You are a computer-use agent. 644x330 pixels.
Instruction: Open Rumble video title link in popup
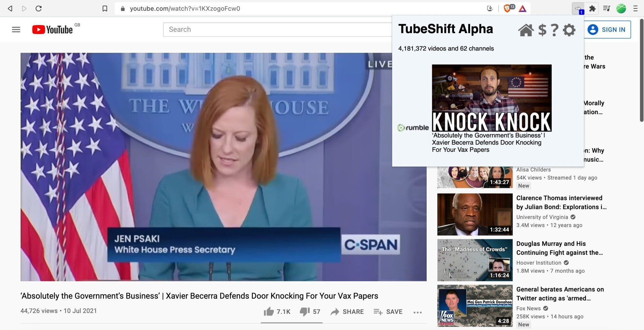tap(488, 142)
